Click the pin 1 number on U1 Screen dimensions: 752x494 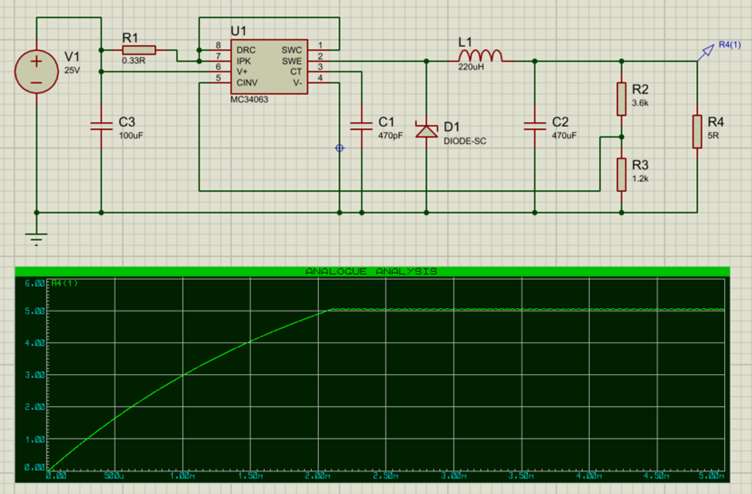(x=320, y=46)
